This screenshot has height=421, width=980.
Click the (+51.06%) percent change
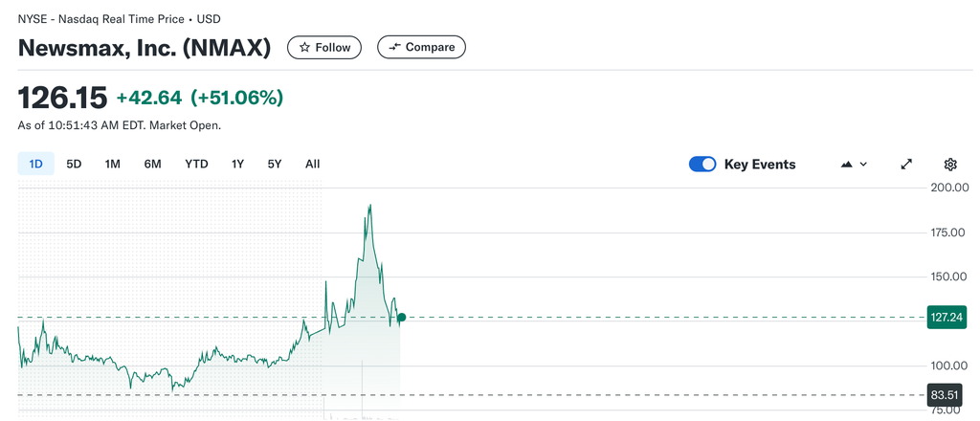237,98
